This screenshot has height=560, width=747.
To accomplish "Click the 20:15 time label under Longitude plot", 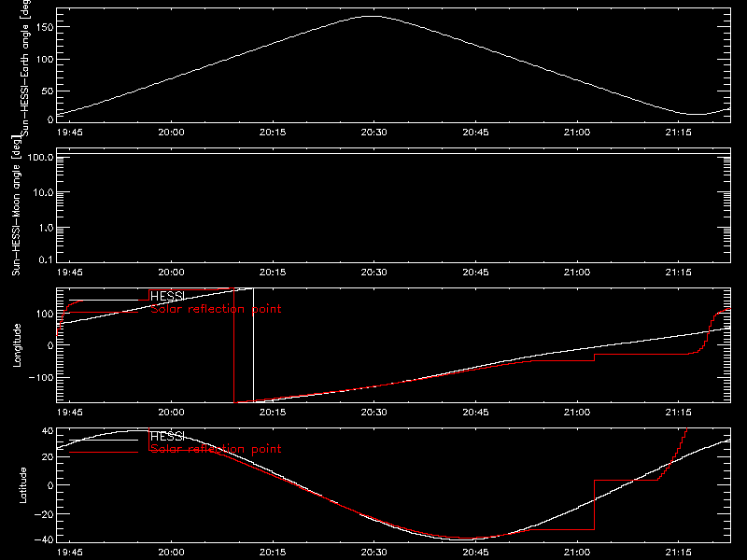I will click(273, 412).
